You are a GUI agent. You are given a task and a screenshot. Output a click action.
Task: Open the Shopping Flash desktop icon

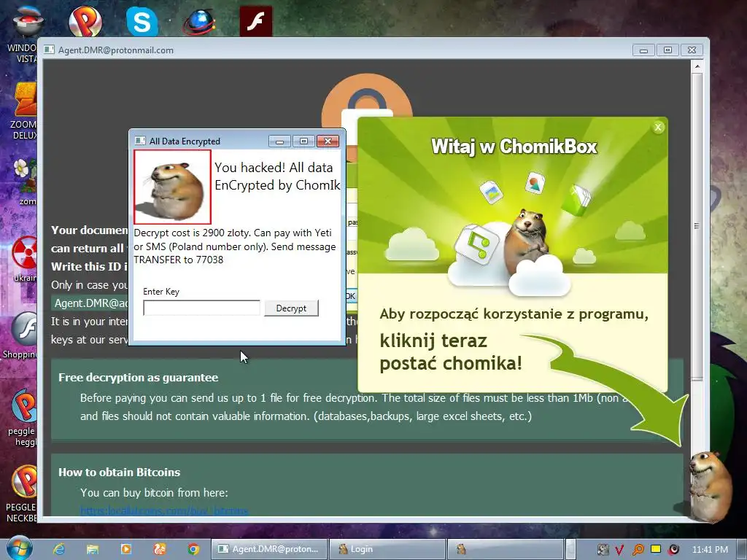click(20, 335)
